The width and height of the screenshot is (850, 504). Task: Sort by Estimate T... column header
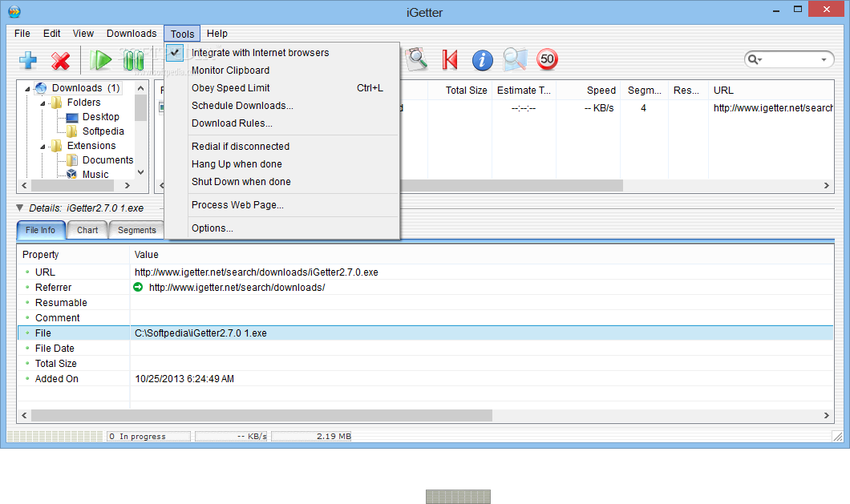pos(524,91)
